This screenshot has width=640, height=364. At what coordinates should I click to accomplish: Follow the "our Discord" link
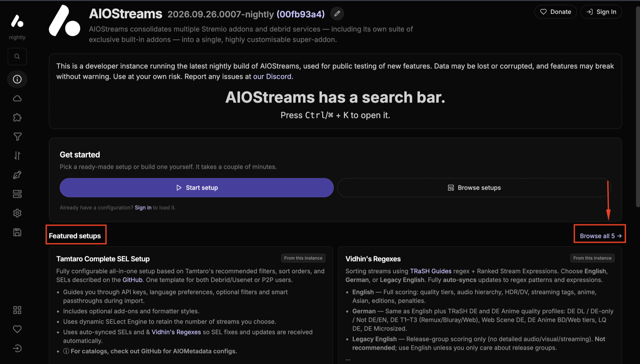tap(272, 76)
